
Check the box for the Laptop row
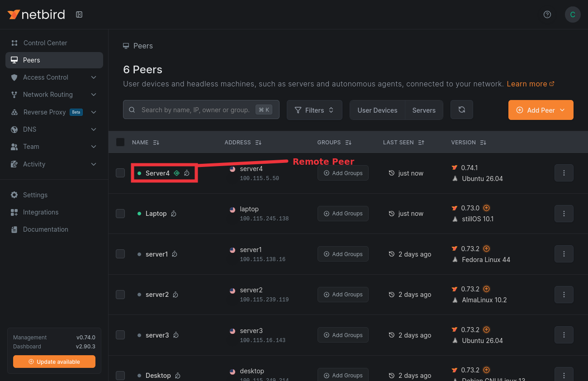coord(120,214)
